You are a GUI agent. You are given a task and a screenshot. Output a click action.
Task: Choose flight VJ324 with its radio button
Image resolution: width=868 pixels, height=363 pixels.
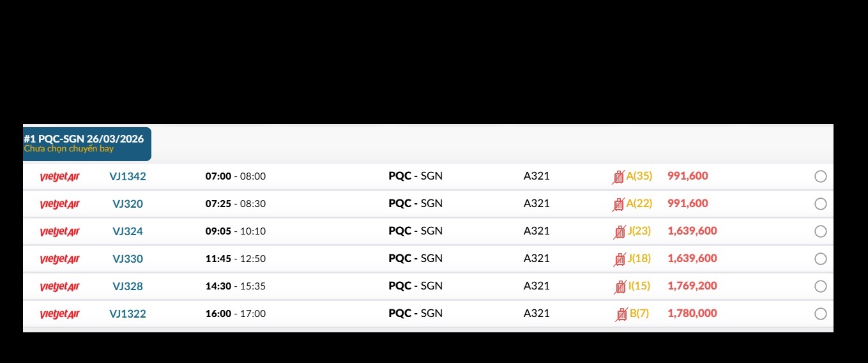821,232
